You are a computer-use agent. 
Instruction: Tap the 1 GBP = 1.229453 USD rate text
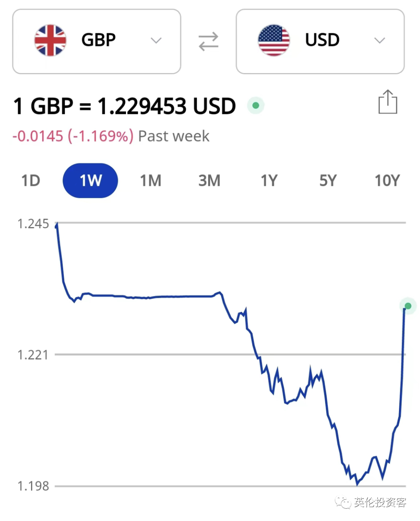click(124, 106)
